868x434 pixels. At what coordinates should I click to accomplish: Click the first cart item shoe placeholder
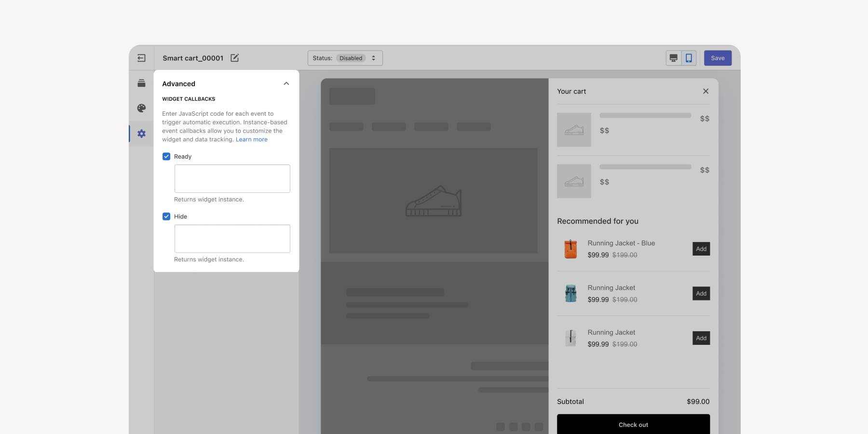[x=574, y=130]
